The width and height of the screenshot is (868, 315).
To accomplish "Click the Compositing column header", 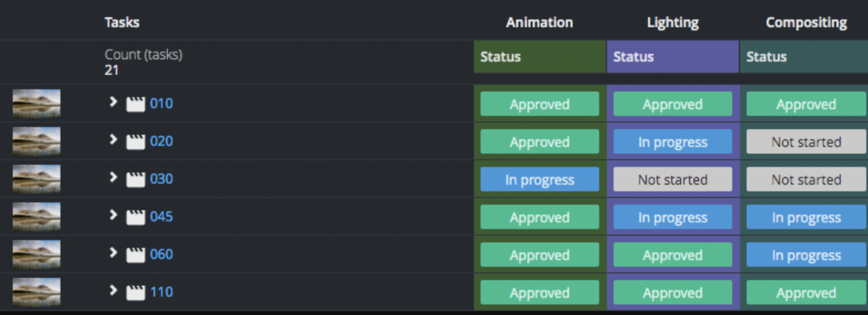I will click(x=806, y=23).
